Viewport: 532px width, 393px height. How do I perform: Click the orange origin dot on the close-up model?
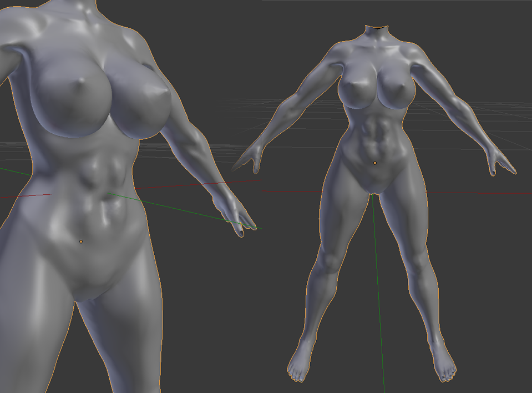81,241
